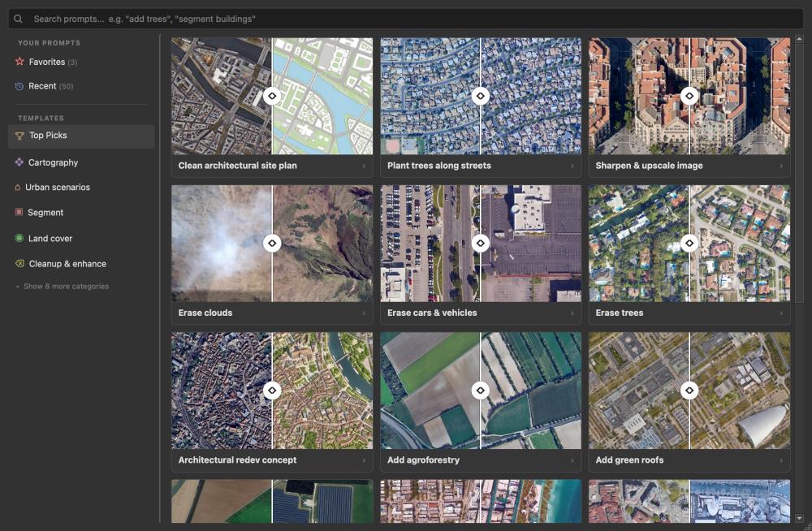Open chevron on Plant trees along streets
The image size is (812, 531).
(x=572, y=166)
